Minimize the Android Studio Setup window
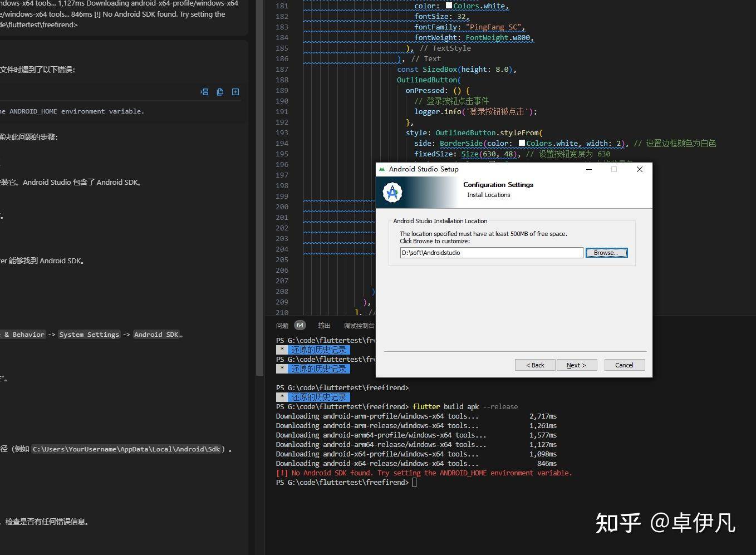The height and width of the screenshot is (555, 756). [x=588, y=169]
